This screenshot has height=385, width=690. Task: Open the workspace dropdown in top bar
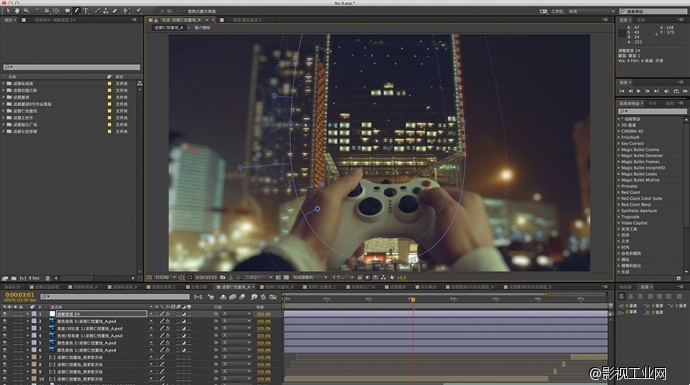coord(590,11)
